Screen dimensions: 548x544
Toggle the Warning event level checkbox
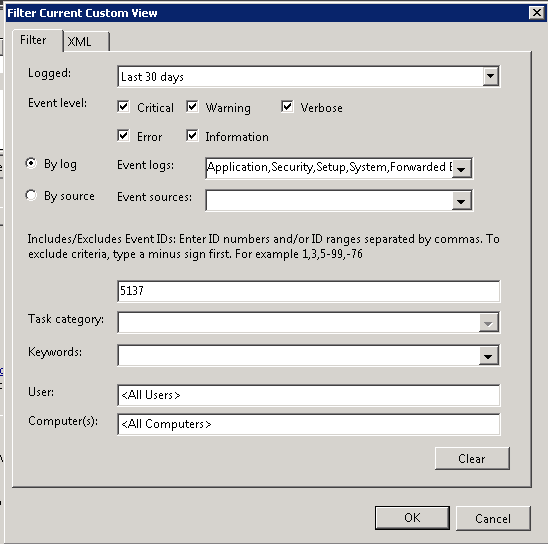pos(192,107)
